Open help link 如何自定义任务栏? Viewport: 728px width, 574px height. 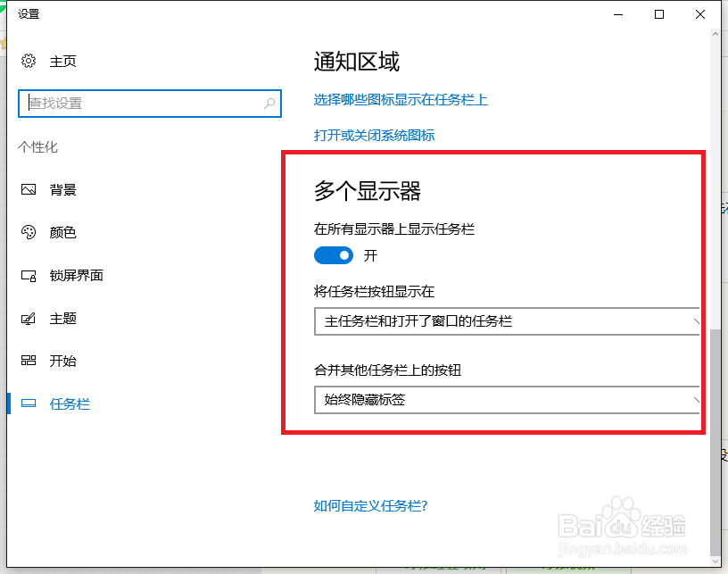pos(370,506)
